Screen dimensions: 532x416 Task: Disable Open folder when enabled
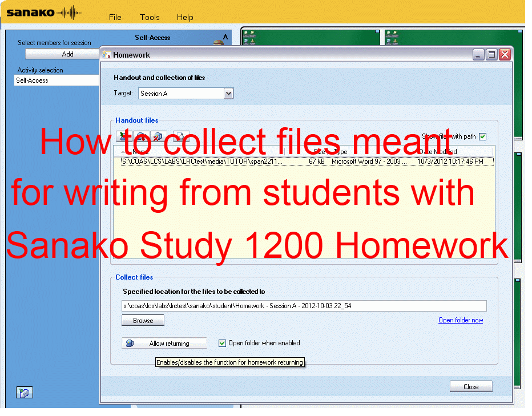point(222,343)
